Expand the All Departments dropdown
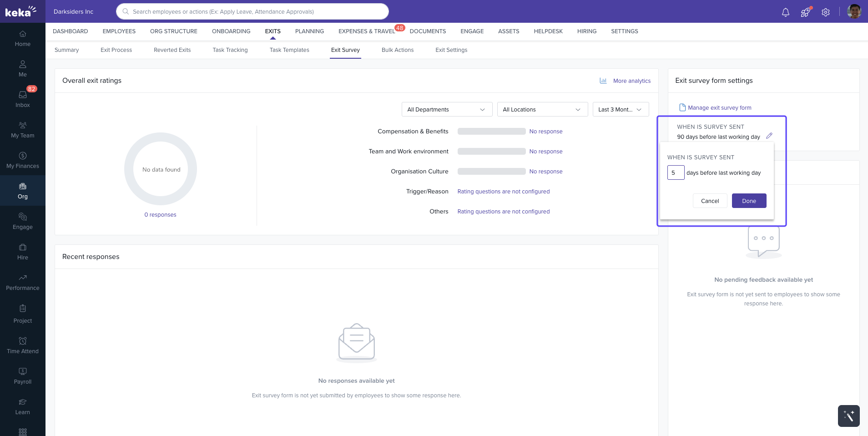 [446, 109]
